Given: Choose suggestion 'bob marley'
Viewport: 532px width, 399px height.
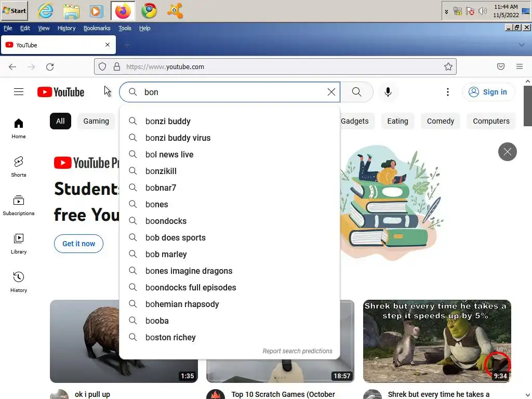Looking at the screenshot, I should click(x=230, y=254).
